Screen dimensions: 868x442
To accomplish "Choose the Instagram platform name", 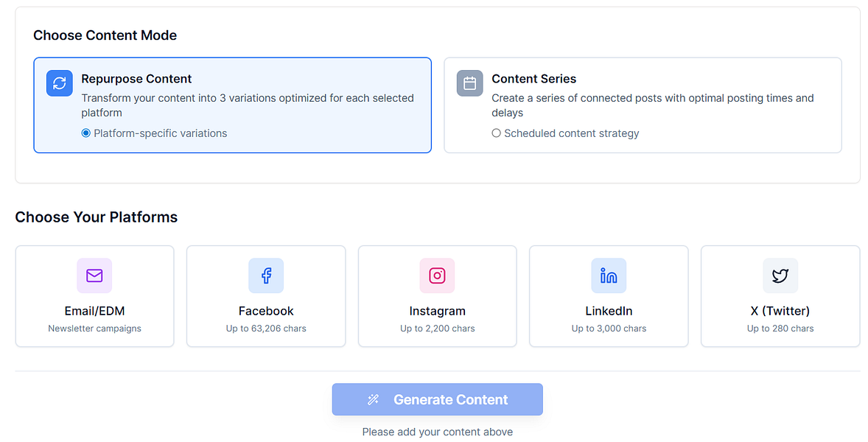I will coord(437,311).
